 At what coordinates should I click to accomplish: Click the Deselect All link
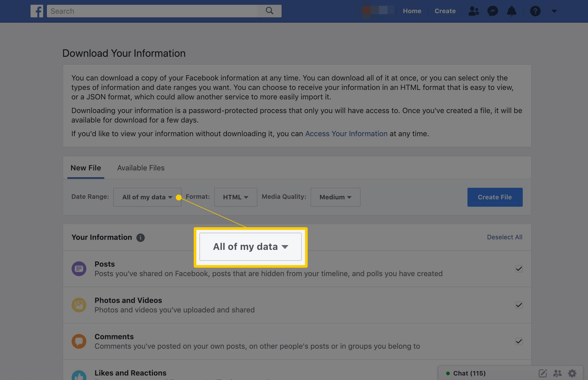tap(505, 237)
